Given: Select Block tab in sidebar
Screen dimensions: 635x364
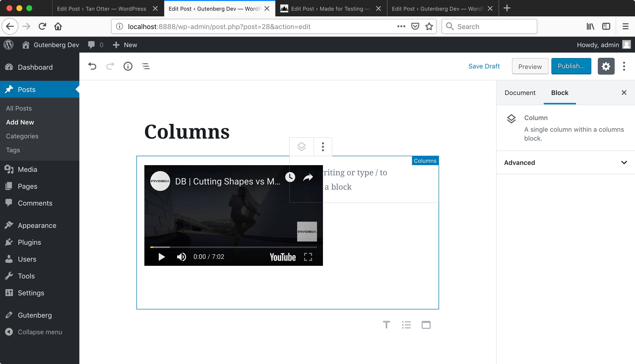Looking at the screenshot, I should point(560,93).
